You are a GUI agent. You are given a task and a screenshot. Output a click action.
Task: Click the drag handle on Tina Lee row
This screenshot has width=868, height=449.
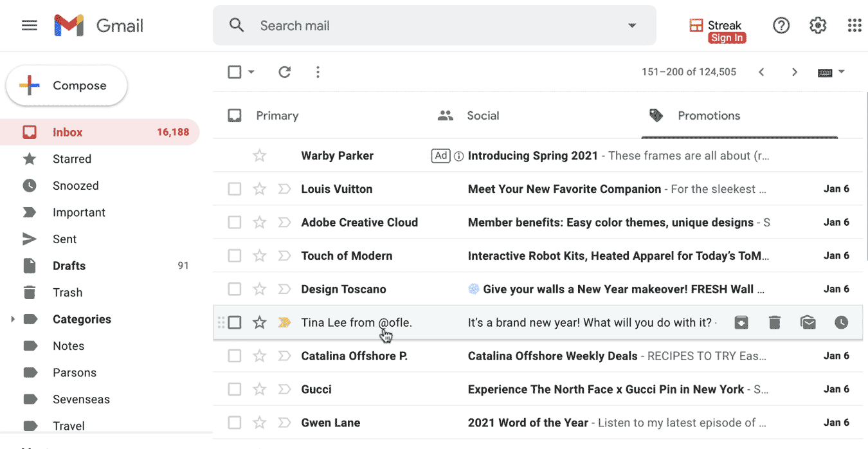221,322
